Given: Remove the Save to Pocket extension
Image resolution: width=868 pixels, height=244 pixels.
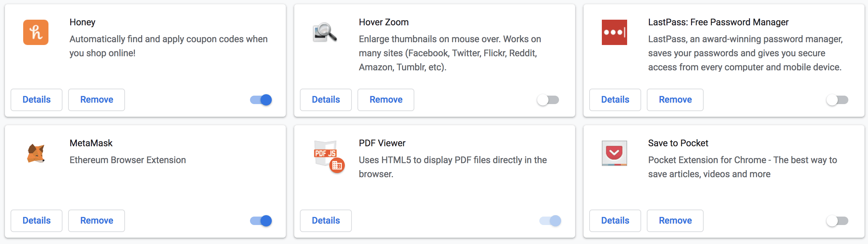Looking at the screenshot, I should pos(675,221).
